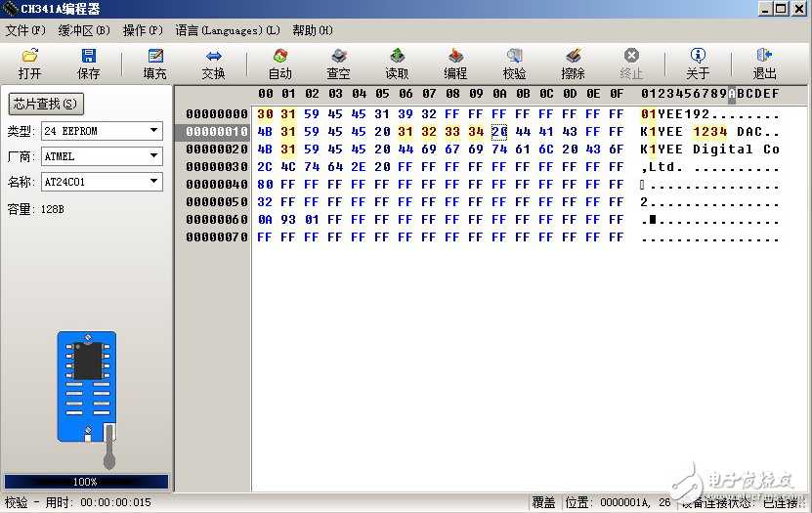812x513 pixels.
Task: Select address row 00000000
Action: [217, 114]
